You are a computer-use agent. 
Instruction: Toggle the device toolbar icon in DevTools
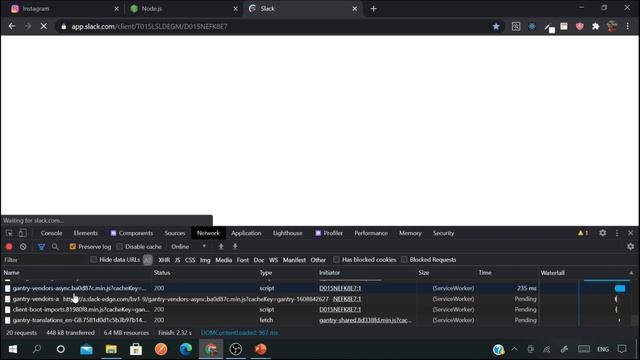22,233
